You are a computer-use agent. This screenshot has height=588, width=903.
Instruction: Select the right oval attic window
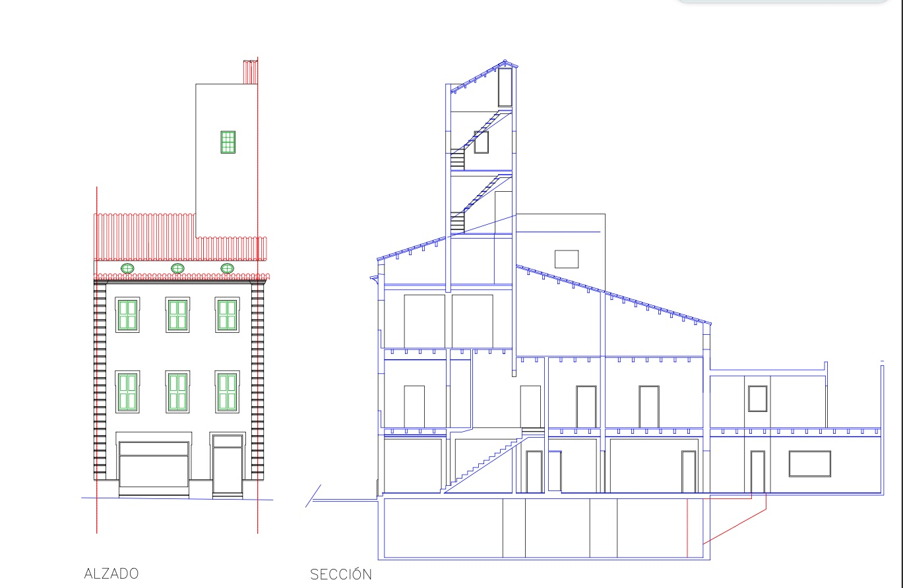pos(227,268)
